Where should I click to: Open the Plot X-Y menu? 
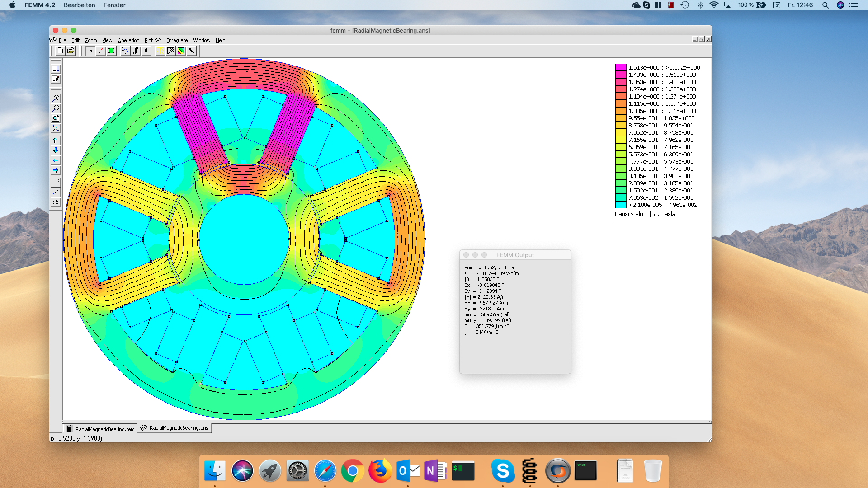[154, 40]
